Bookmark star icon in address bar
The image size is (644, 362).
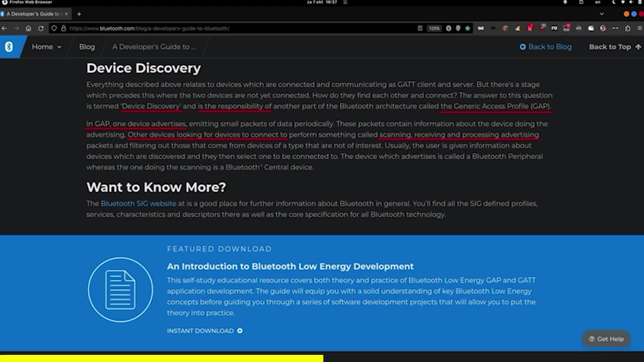(467, 28)
